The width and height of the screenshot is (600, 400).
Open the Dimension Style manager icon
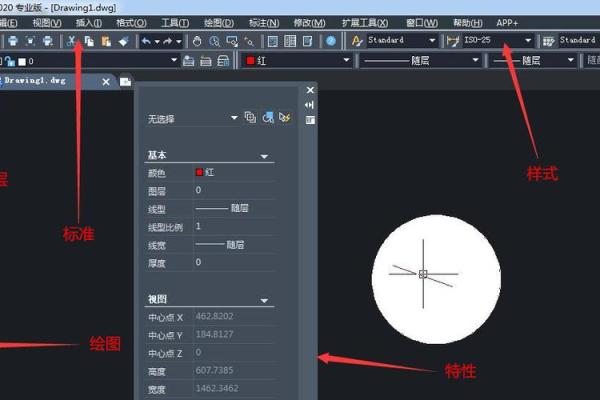pyautogui.click(x=453, y=41)
